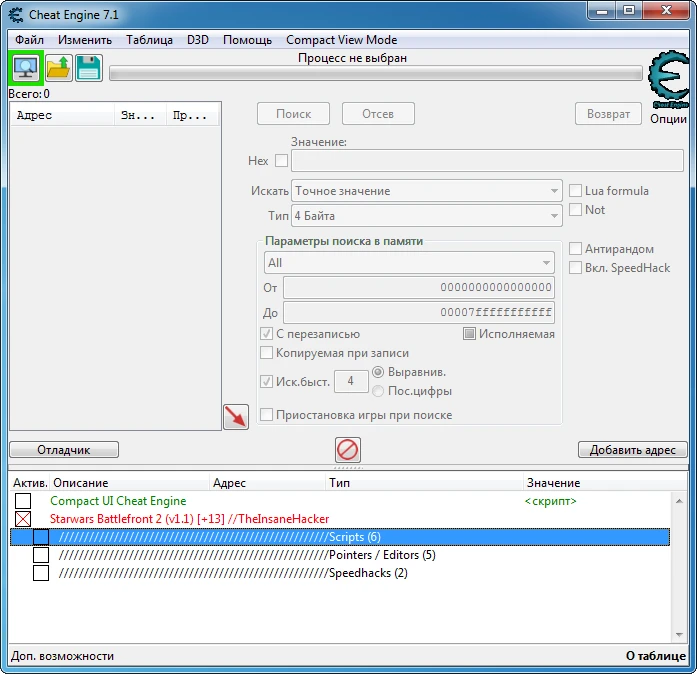Open the D3D menu
The image size is (697, 674).
pos(198,40)
